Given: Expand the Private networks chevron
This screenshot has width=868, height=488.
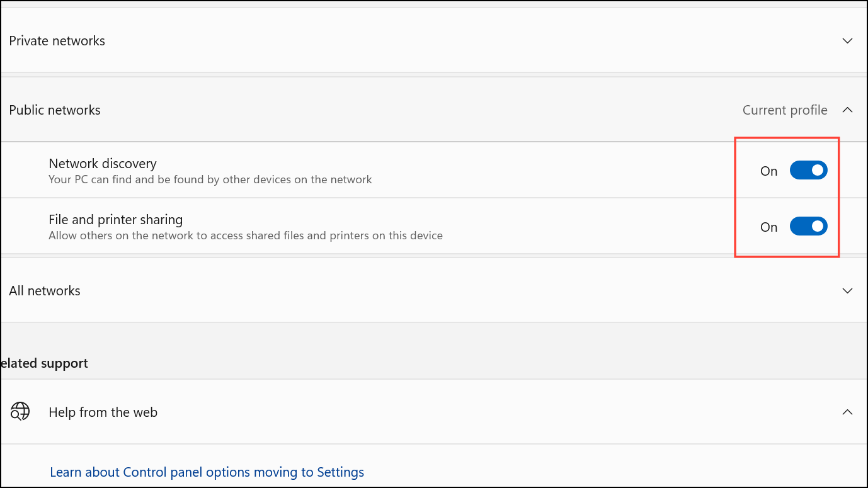Looking at the screenshot, I should click(847, 41).
